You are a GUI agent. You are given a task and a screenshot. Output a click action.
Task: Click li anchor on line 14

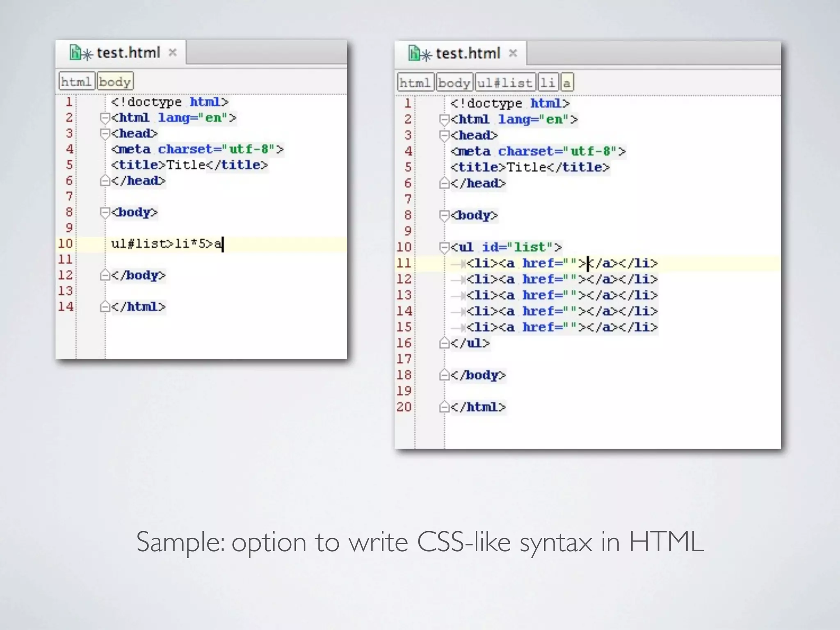pyautogui.click(x=562, y=311)
